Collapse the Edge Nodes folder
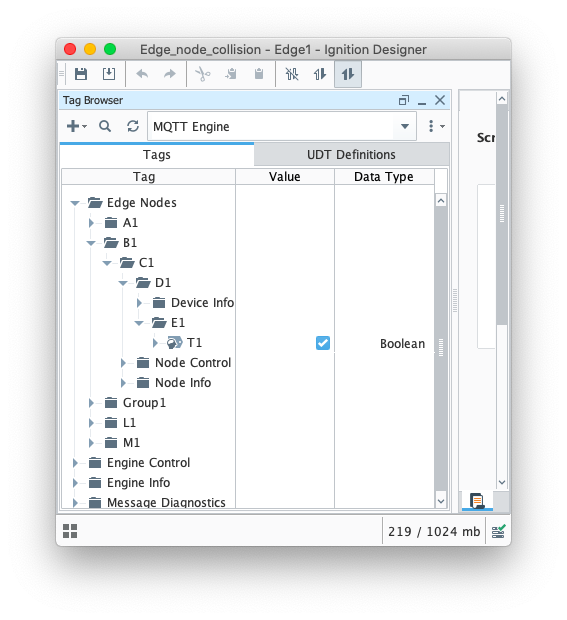The width and height of the screenshot is (567, 620). pos(74,203)
